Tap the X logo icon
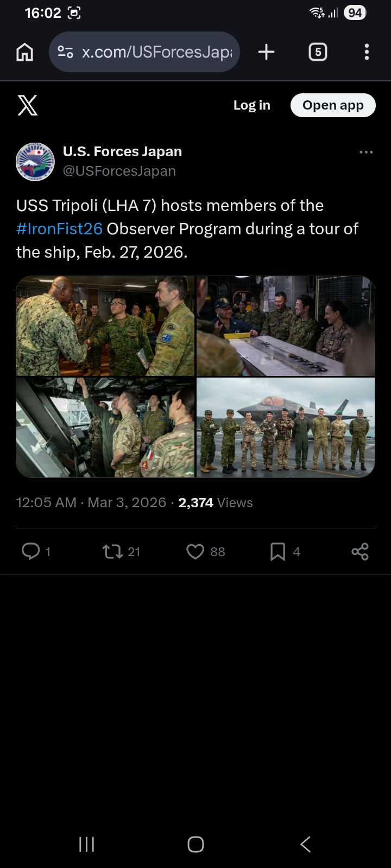 pyautogui.click(x=27, y=105)
